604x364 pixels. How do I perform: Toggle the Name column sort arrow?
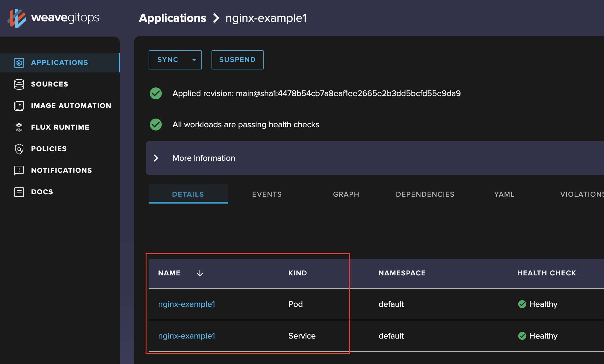click(x=200, y=273)
